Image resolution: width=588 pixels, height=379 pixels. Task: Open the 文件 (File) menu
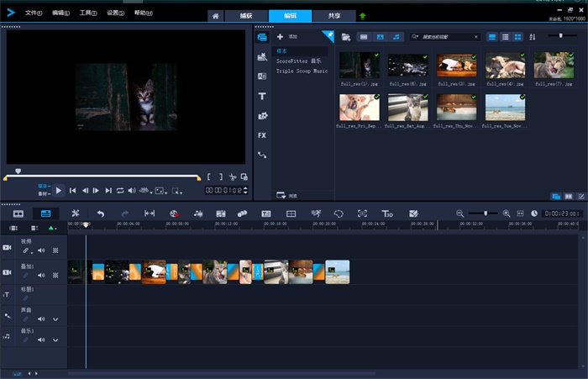[34, 13]
